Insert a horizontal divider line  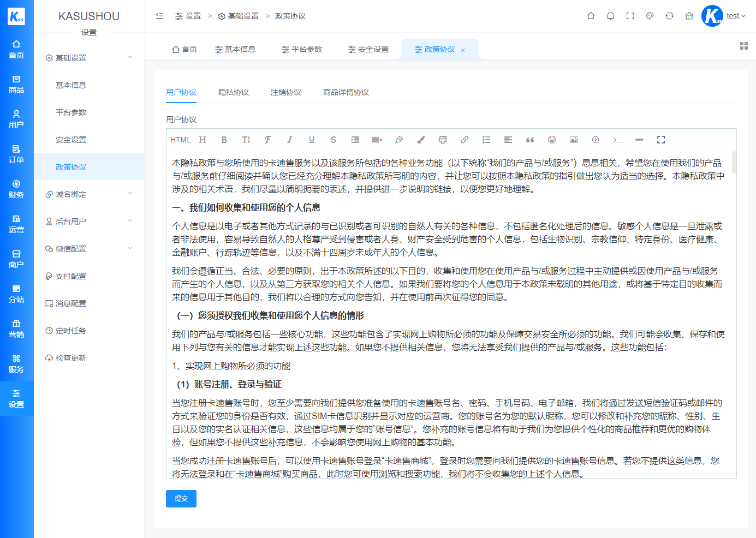click(639, 140)
